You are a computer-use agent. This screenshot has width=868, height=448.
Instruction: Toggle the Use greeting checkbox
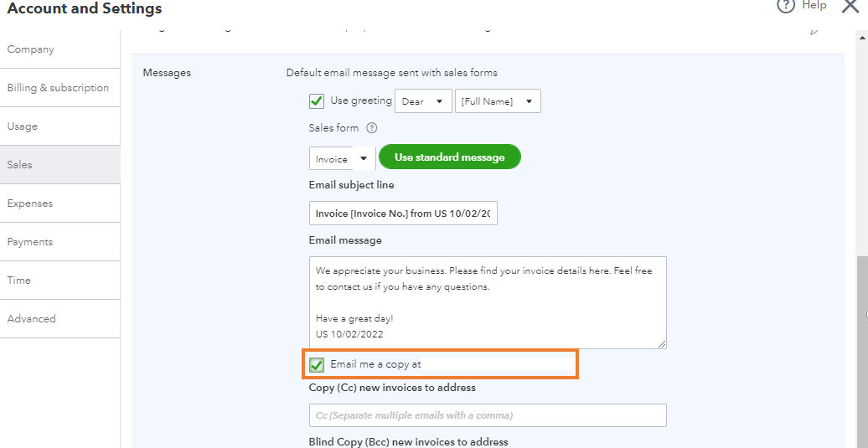click(317, 101)
